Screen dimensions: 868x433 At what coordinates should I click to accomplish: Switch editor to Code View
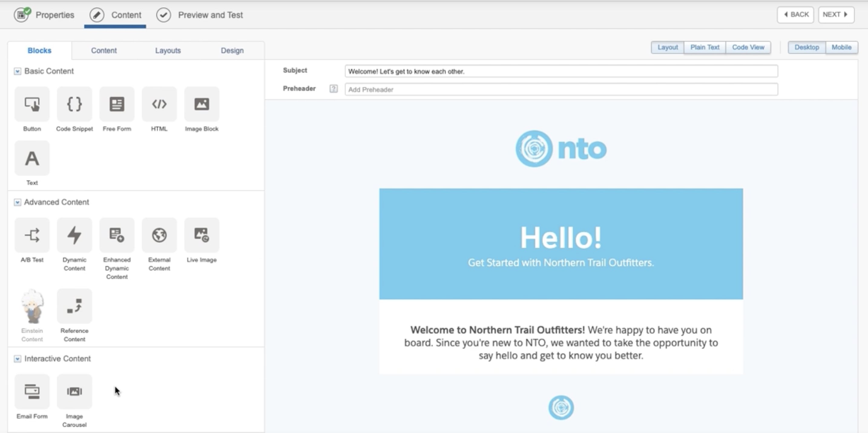pos(748,47)
